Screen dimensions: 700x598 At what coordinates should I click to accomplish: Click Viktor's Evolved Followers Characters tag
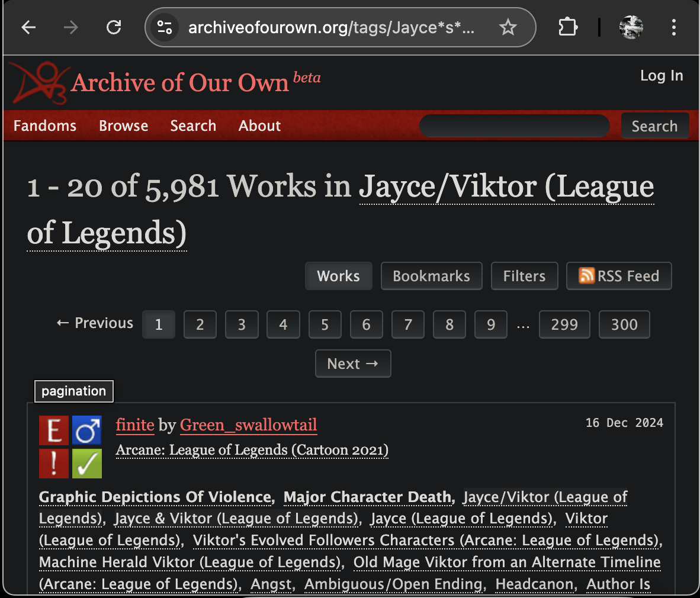427,541
